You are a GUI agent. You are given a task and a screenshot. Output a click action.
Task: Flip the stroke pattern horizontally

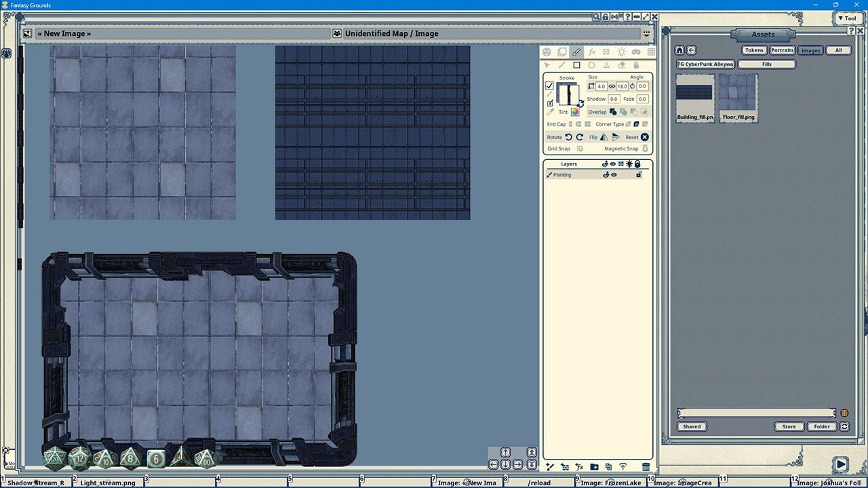pyautogui.click(x=604, y=137)
